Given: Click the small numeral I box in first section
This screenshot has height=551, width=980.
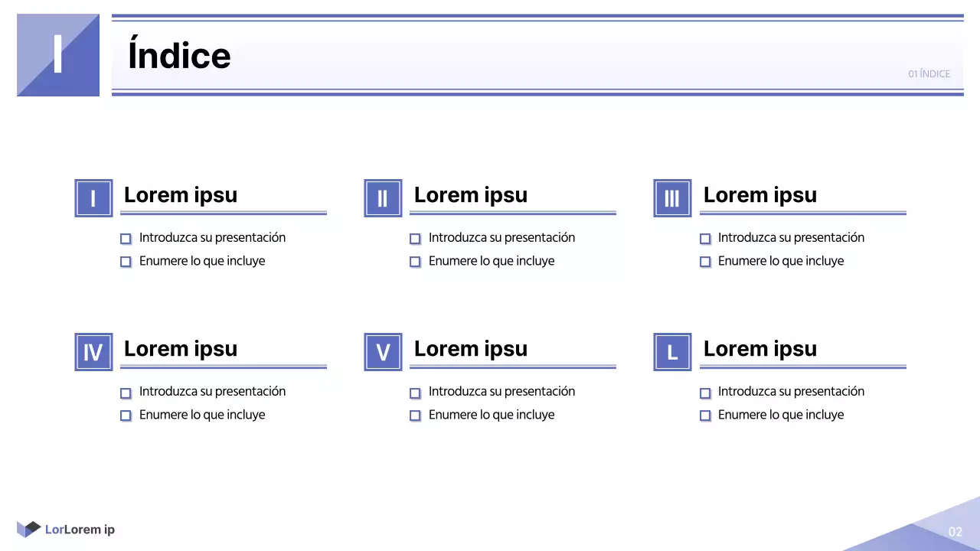Looking at the screenshot, I should [93, 198].
